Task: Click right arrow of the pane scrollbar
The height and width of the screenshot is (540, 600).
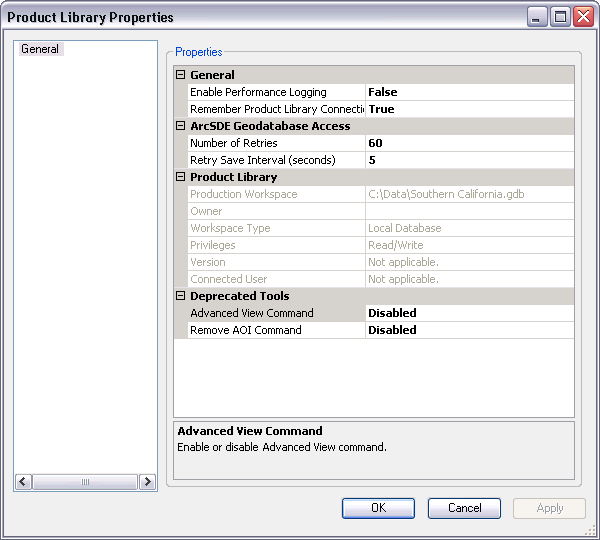Action: (147, 481)
